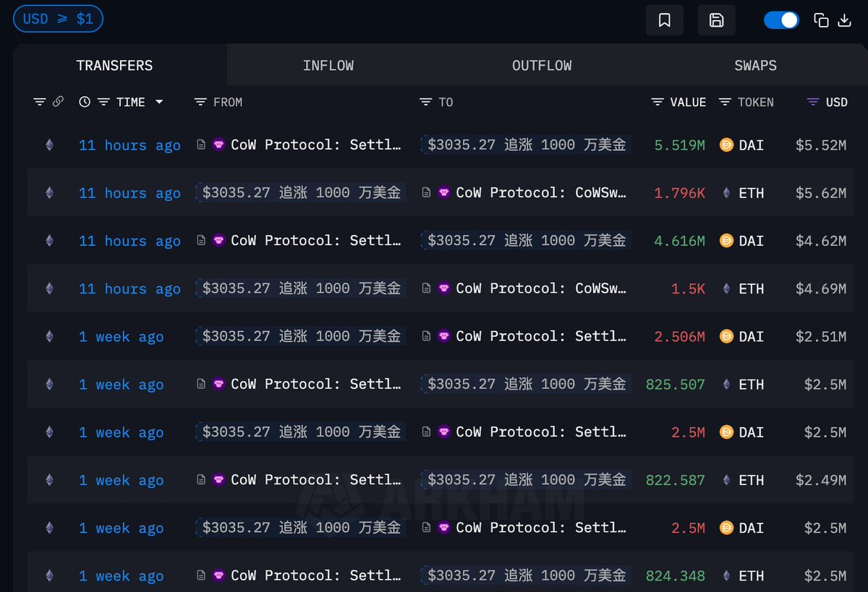The image size is (868, 592).
Task: Click '$3035.27 追涨 1000 万美金' in 5.519M row
Action: [x=527, y=145]
